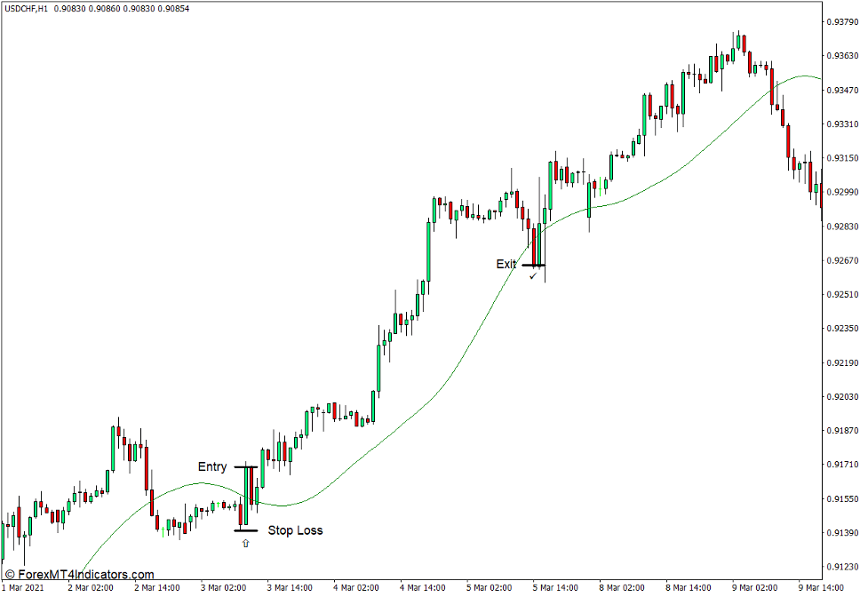
Task: Click the 0.92670 level on the price scale
Action: click(x=841, y=259)
